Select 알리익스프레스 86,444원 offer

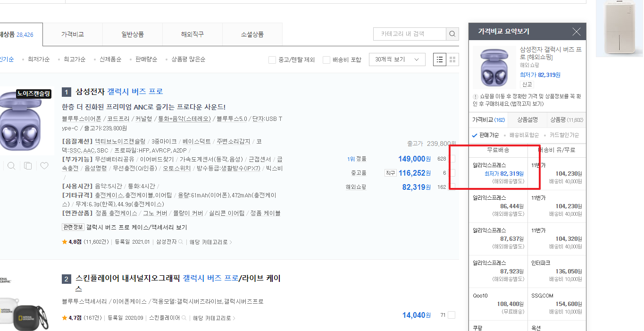click(499, 206)
